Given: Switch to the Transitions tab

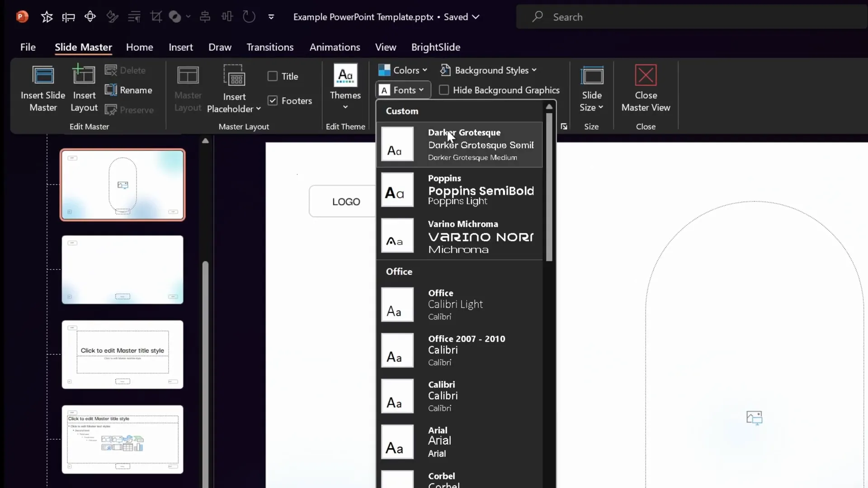Looking at the screenshot, I should click(270, 47).
